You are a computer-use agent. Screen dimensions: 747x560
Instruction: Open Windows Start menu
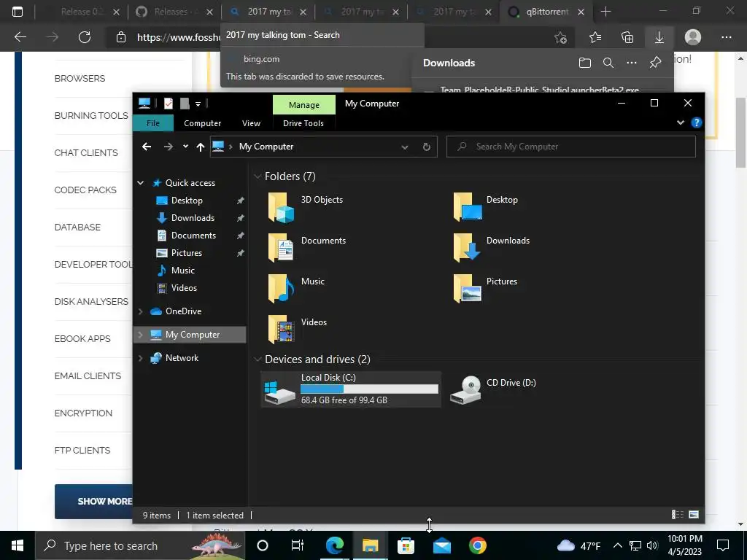[18, 545]
